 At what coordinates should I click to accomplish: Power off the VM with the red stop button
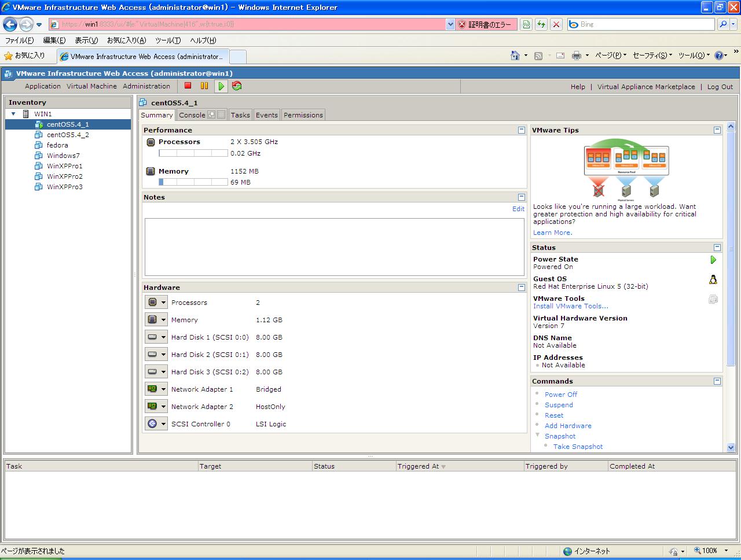pyautogui.click(x=188, y=86)
